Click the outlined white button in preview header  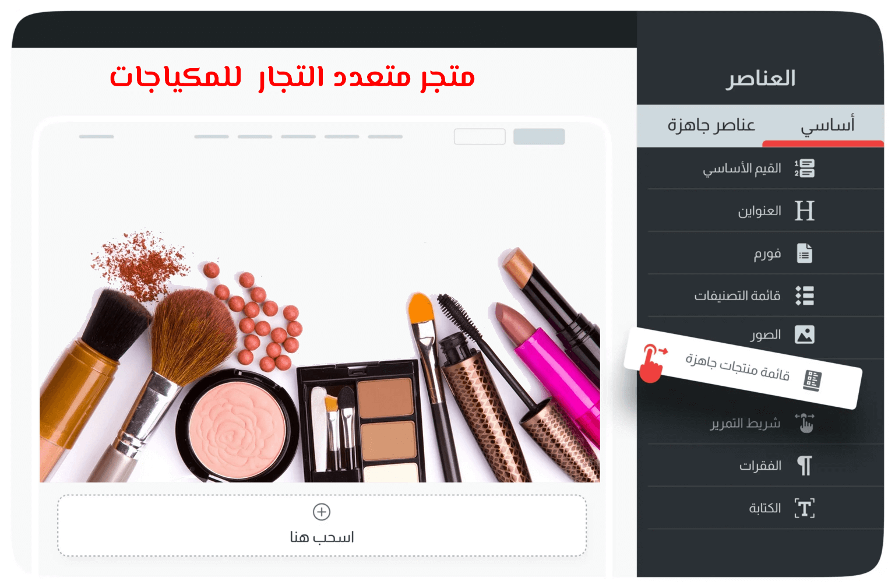(480, 136)
